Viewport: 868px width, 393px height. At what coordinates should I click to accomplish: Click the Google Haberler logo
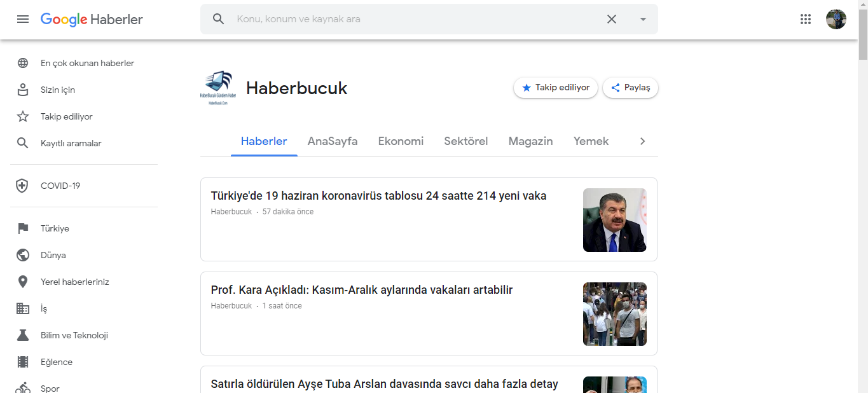pyautogui.click(x=92, y=19)
